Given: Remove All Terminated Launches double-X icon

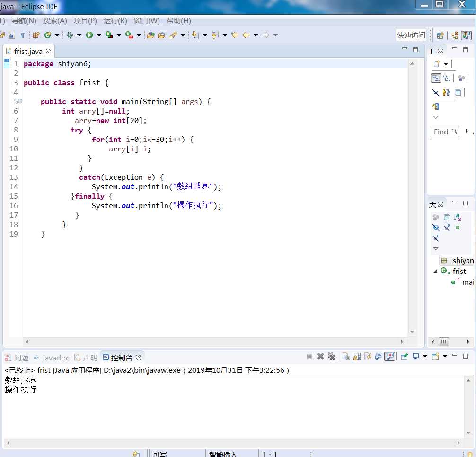Looking at the screenshot, I should (x=332, y=356).
